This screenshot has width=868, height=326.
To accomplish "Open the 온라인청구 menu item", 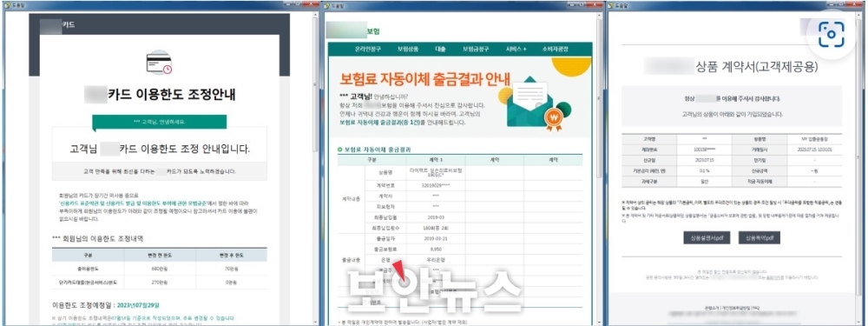I will tap(366, 49).
